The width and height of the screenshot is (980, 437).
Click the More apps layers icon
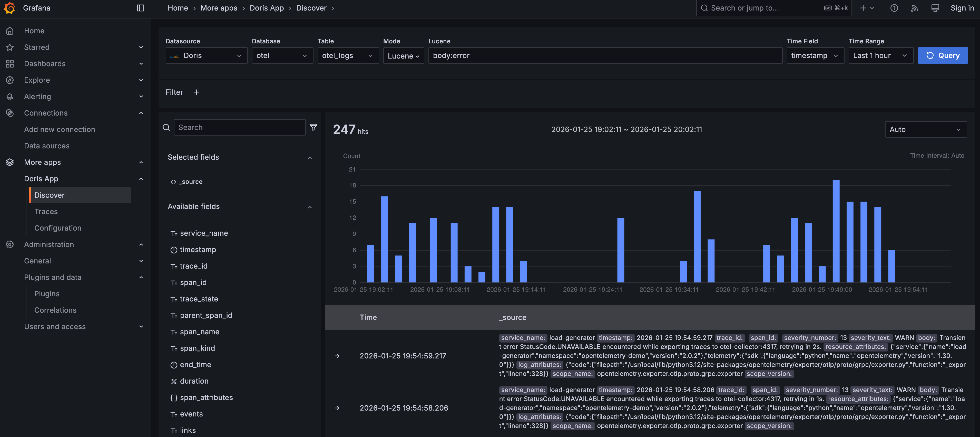pos(10,162)
